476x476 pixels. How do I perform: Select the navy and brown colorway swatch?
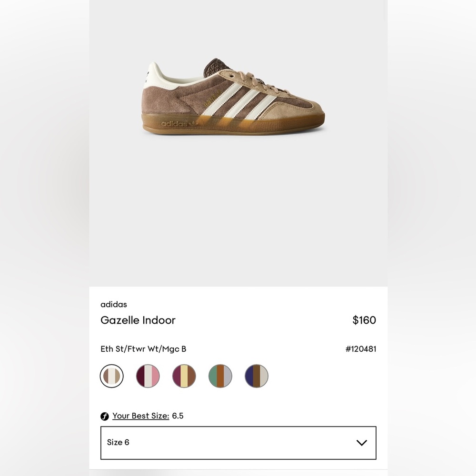(257, 376)
